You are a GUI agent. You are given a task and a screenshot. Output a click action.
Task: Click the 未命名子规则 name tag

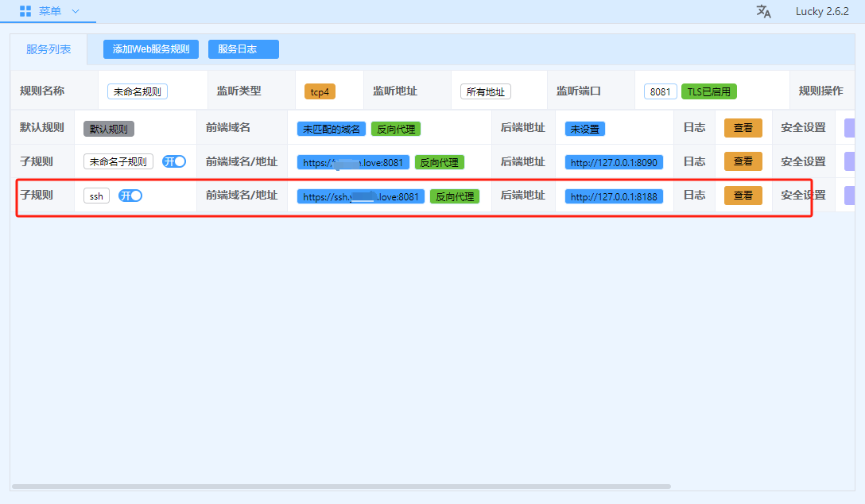(118, 161)
